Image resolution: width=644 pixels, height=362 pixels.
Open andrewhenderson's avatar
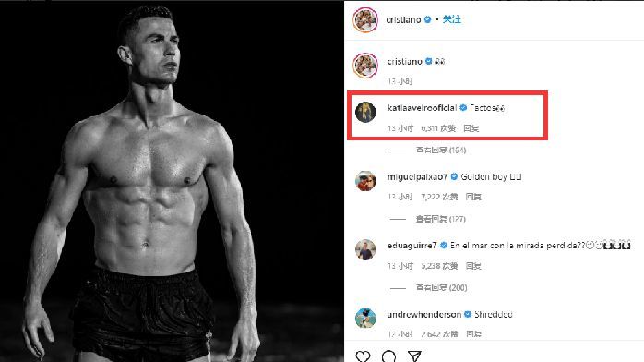[365, 319]
